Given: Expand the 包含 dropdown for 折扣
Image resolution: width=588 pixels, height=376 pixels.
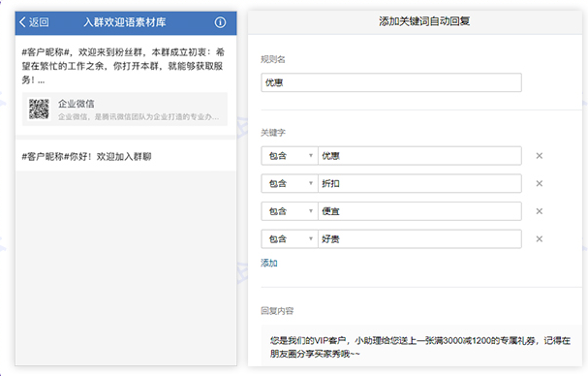Looking at the screenshot, I should [290, 183].
